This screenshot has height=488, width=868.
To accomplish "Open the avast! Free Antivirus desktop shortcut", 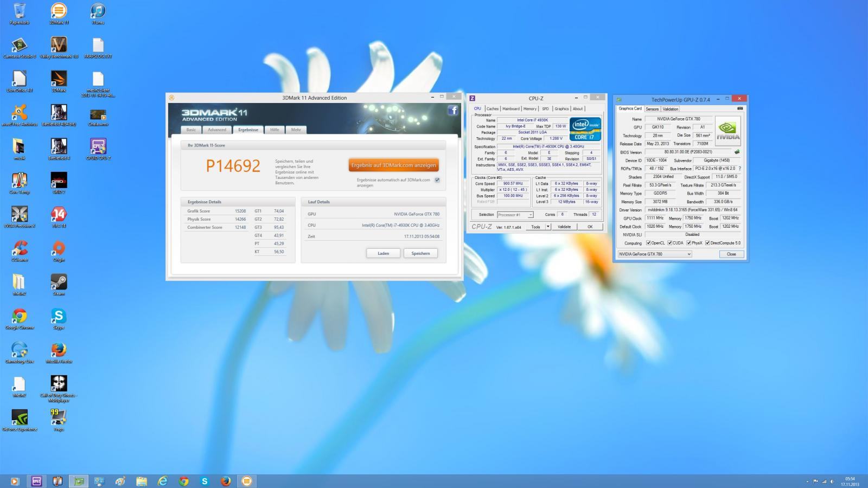I will click(20, 115).
